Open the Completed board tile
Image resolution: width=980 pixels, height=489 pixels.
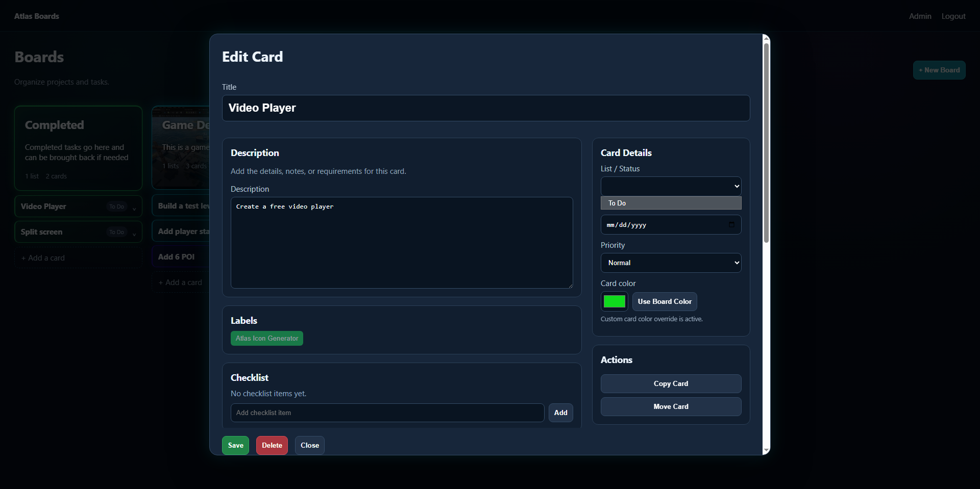(x=78, y=148)
